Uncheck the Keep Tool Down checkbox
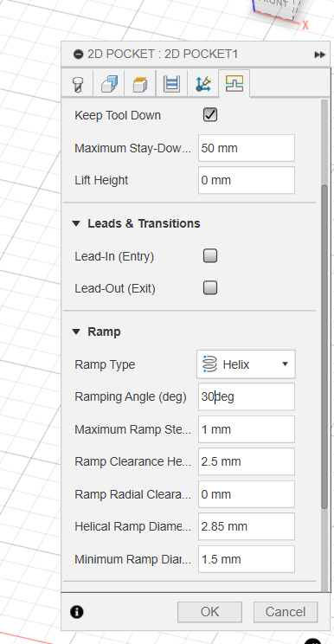The image size is (334, 644). pyautogui.click(x=210, y=115)
